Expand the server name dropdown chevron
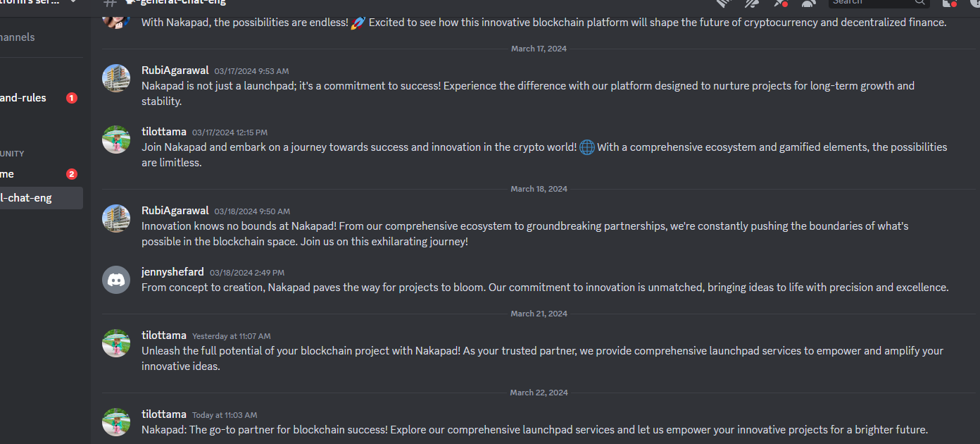This screenshot has height=444, width=980. click(x=73, y=2)
